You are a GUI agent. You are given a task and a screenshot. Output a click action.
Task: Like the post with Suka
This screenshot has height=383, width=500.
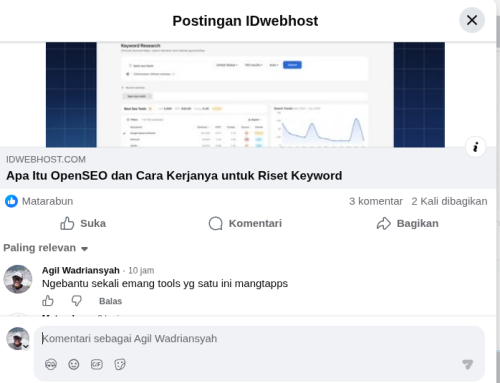pos(83,223)
